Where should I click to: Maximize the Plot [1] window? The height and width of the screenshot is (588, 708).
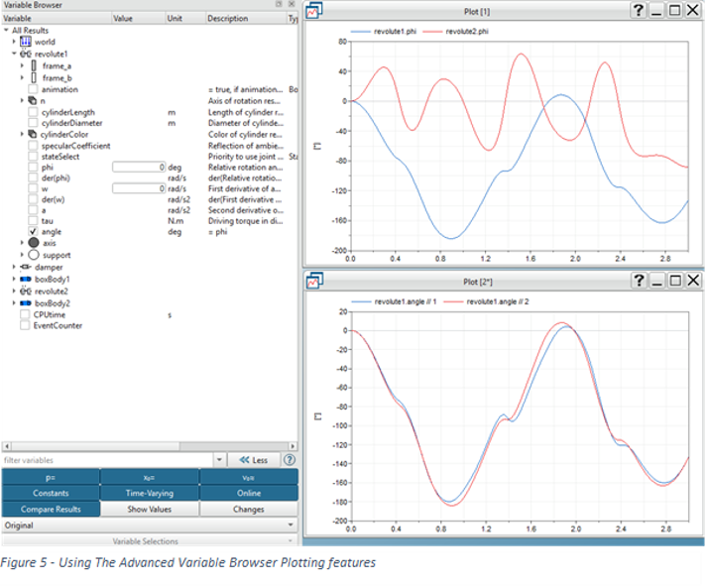(674, 10)
